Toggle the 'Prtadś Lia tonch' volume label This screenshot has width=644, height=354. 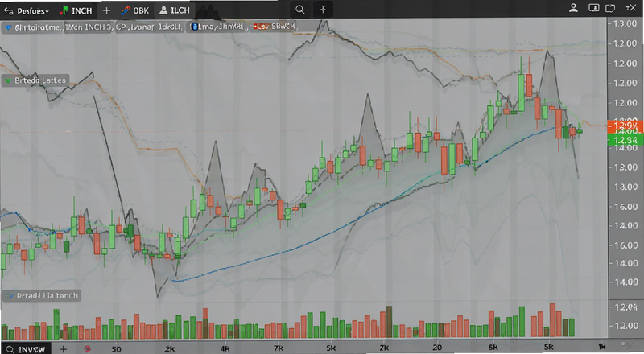coord(42,296)
